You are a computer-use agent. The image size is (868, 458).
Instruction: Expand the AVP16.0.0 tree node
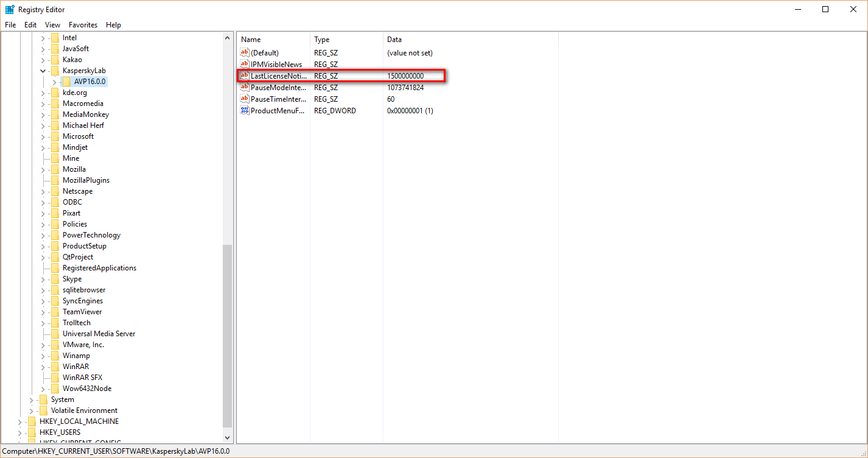tap(55, 82)
